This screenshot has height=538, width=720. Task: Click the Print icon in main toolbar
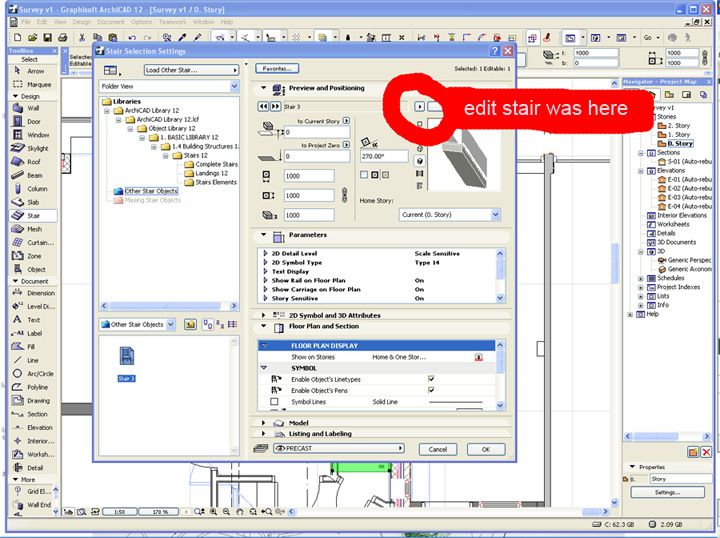pyautogui.click(x=63, y=38)
